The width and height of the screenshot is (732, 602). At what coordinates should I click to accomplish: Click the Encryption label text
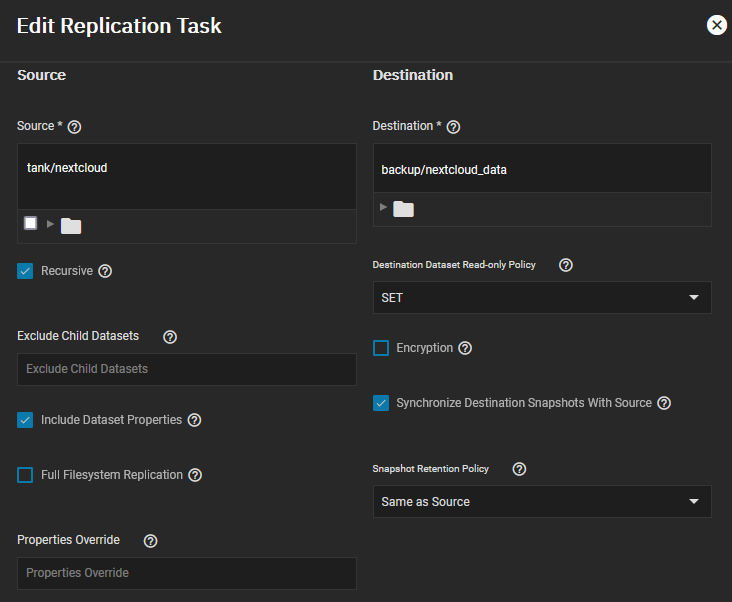click(424, 348)
